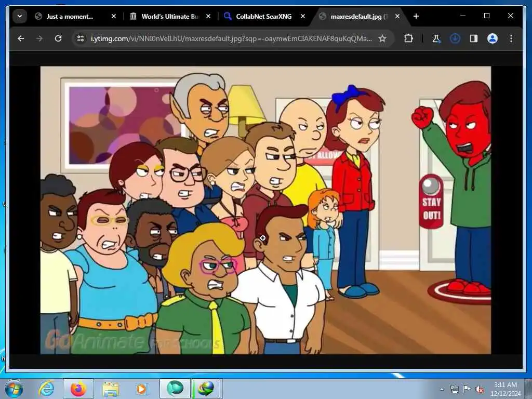Open the profile avatar menu
This screenshot has height=399, width=532.
coord(493,38)
